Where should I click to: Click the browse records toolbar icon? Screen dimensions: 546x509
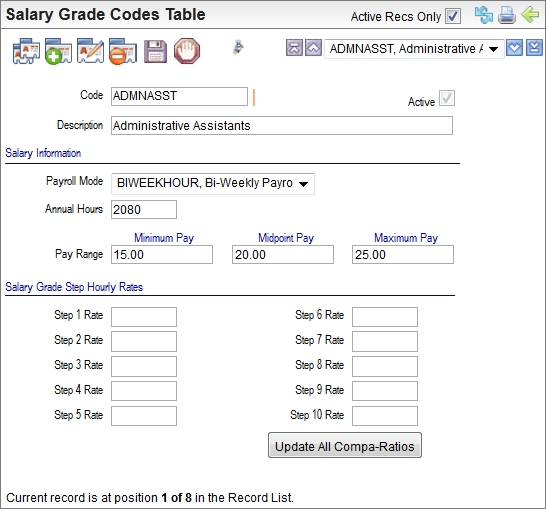point(26,51)
